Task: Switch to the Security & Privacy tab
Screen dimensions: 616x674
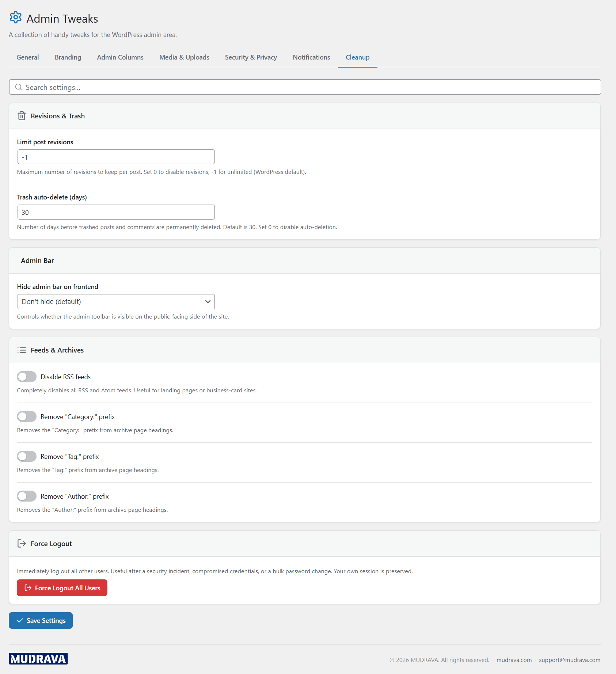Action: click(251, 57)
